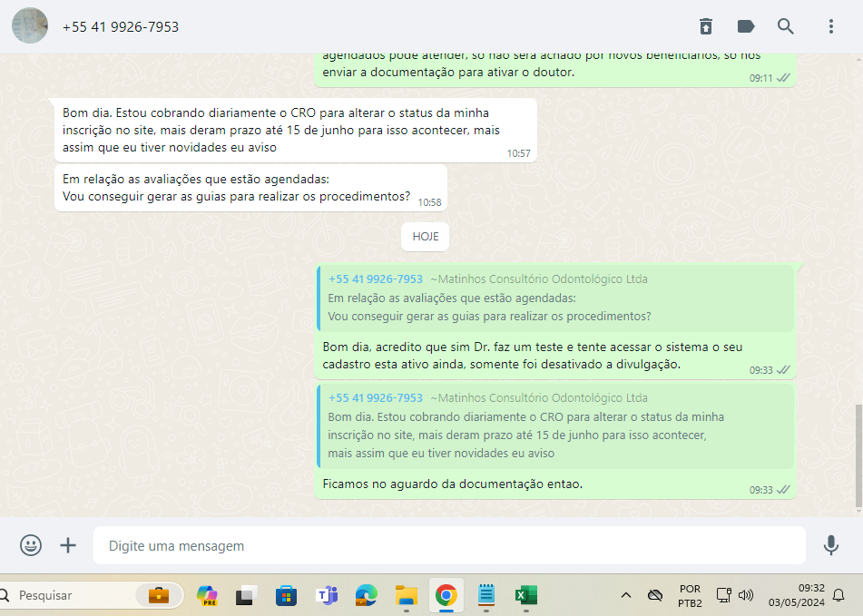The width and height of the screenshot is (863, 616).
Task: Jump to quoted message about cobrando CRO
Action: pos(555,425)
